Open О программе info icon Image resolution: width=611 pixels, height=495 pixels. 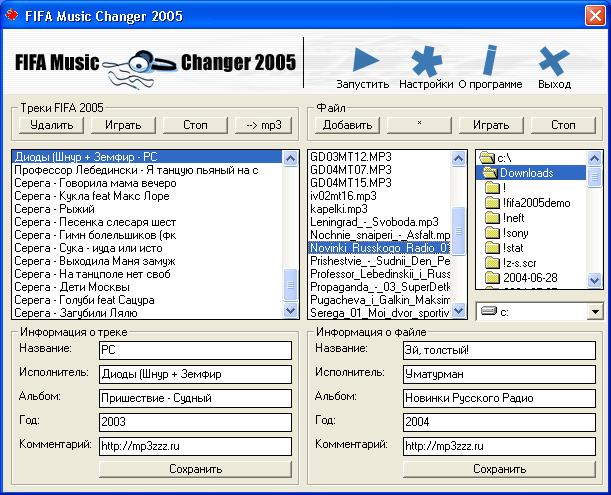(490, 60)
